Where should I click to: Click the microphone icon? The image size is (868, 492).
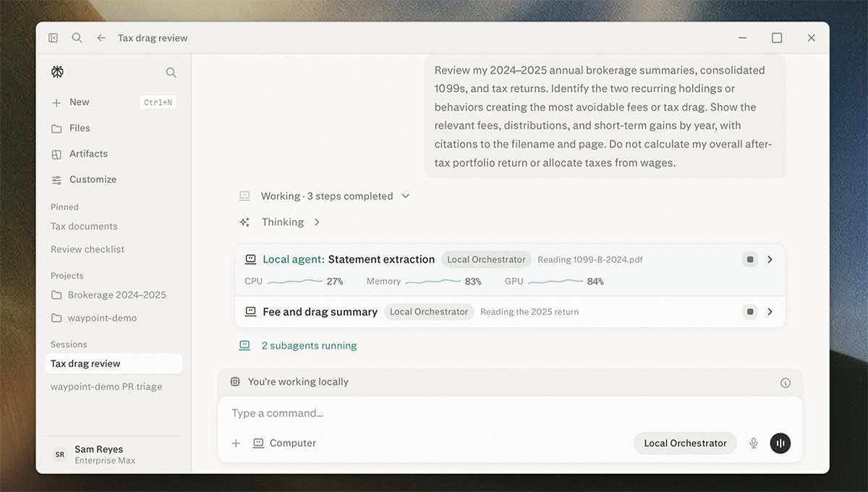pos(753,443)
